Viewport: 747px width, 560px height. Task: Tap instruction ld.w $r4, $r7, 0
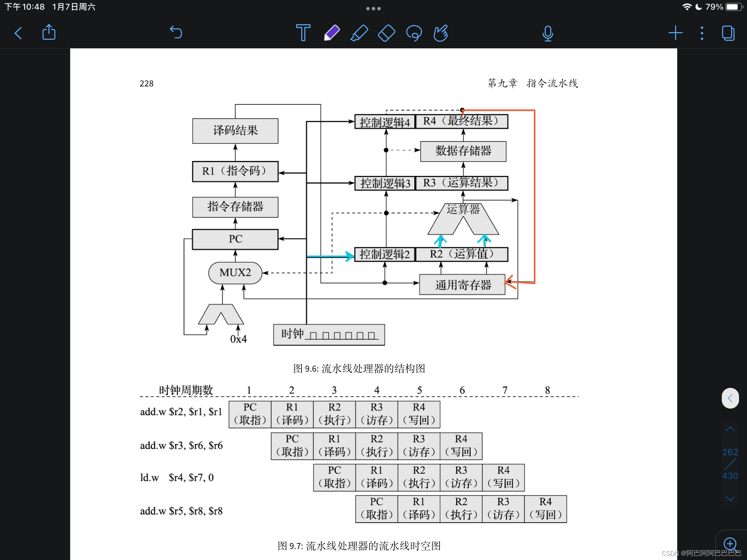click(x=177, y=477)
